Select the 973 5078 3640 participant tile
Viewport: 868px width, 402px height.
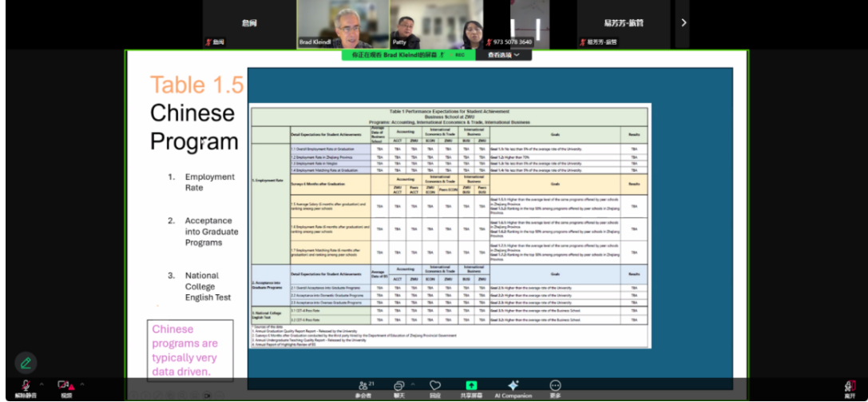coord(530,24)
